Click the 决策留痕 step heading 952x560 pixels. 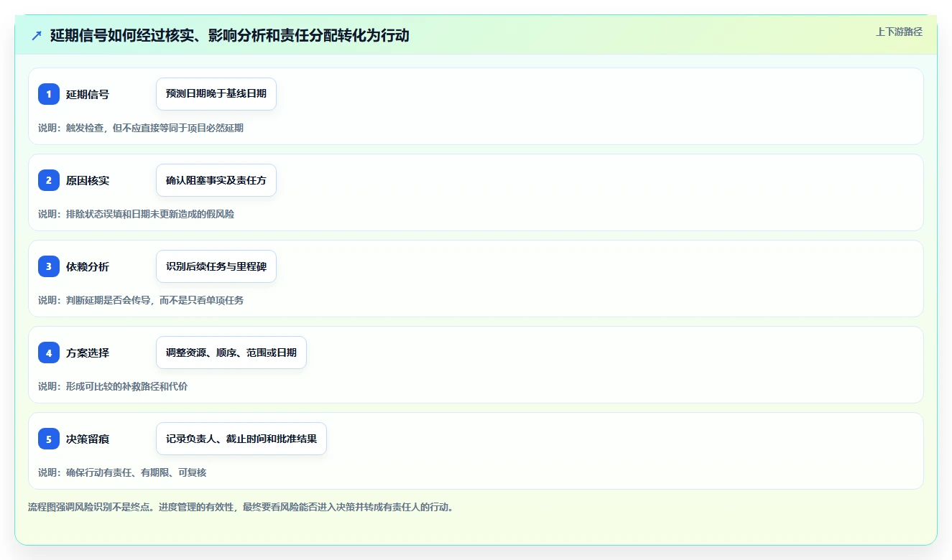click(88, 439)
